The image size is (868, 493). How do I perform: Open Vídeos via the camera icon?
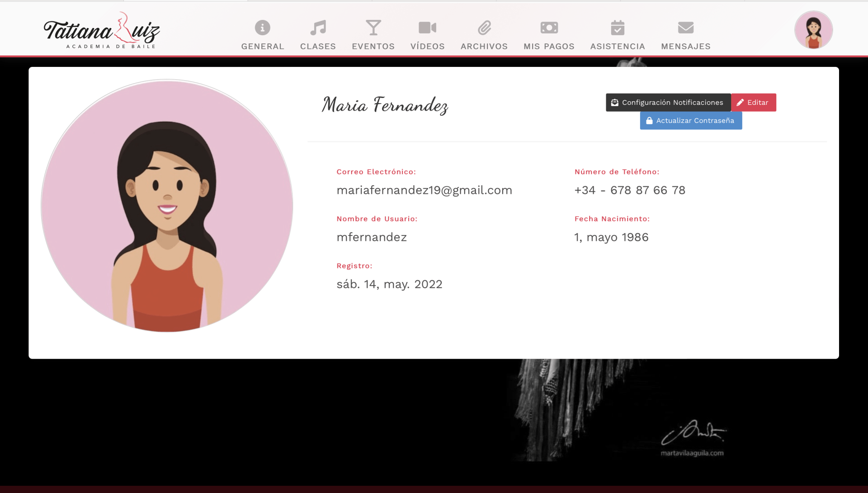click(427, 28)
